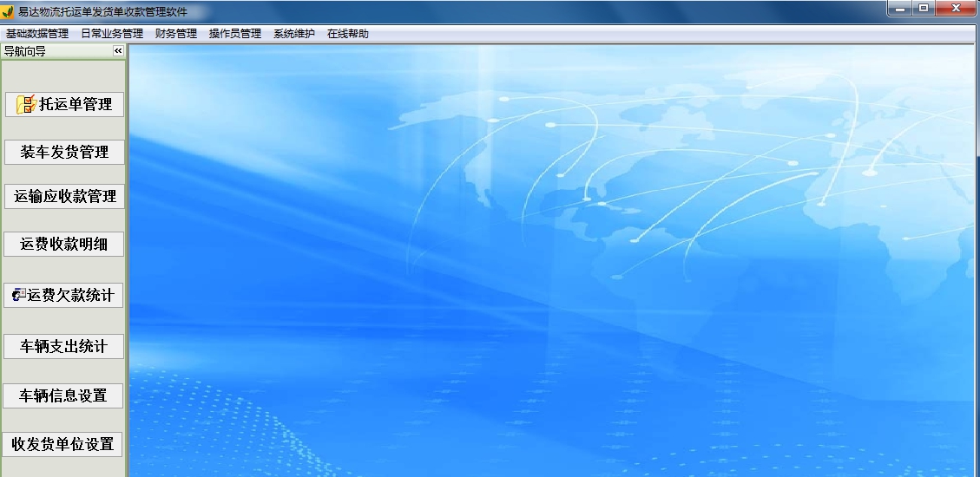Open 车辆支出统计 report
This screenshot has width=980, height=477.
(x=63, y=347)
